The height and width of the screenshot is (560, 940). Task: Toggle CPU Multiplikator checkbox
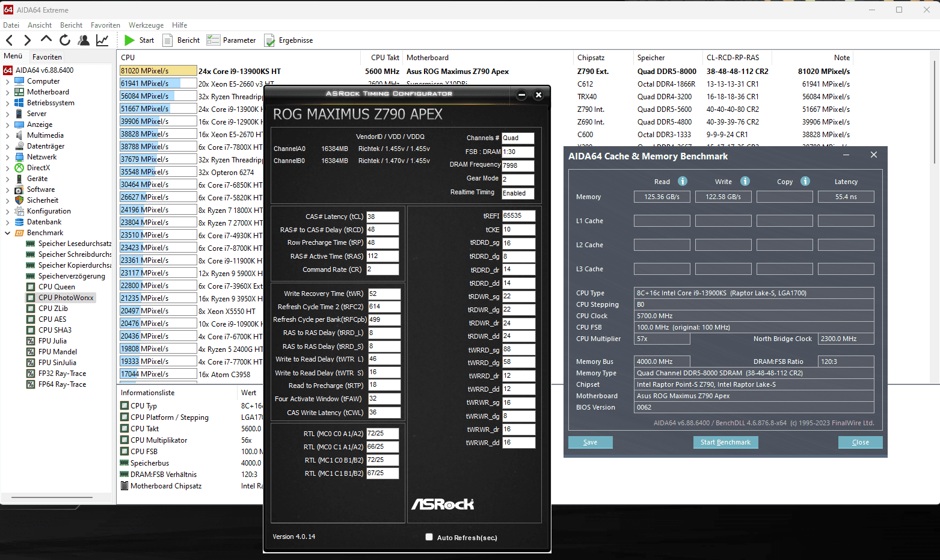point(124,440)
